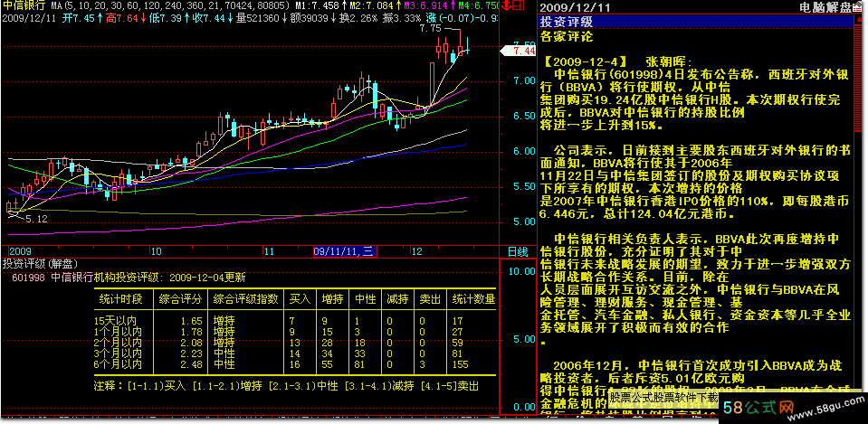
Task: Click the red anchor icon above price axis
Action: tap(505, 6)
